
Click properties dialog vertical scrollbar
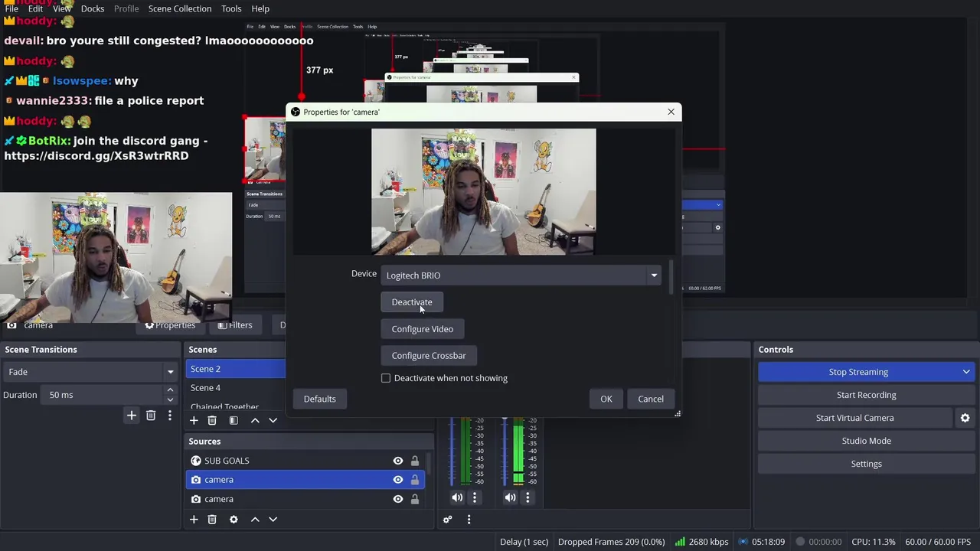tap(671, 279)
